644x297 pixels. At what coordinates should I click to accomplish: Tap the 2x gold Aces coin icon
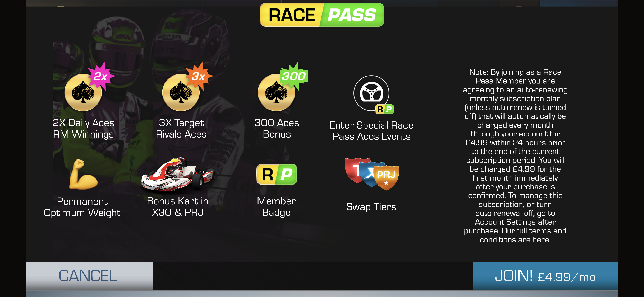click(x=83, y=92)
